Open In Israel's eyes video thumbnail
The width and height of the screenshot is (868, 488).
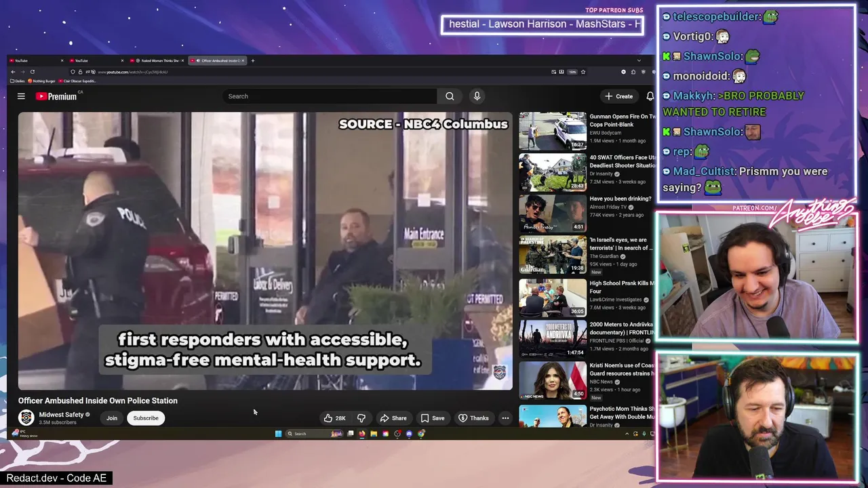(x=553, y=255)
